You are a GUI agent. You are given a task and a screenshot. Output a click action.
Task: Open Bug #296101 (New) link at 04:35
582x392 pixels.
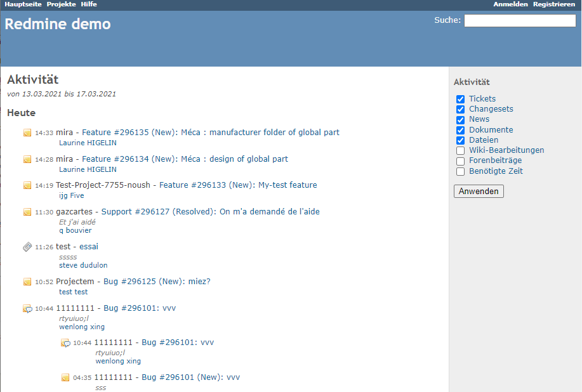(x=191, y=377)
